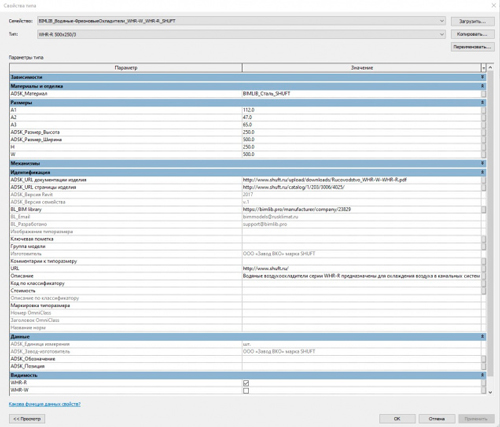Click small button at end of BL_BIM library row
Screen dimensions: 500x427
483,209
